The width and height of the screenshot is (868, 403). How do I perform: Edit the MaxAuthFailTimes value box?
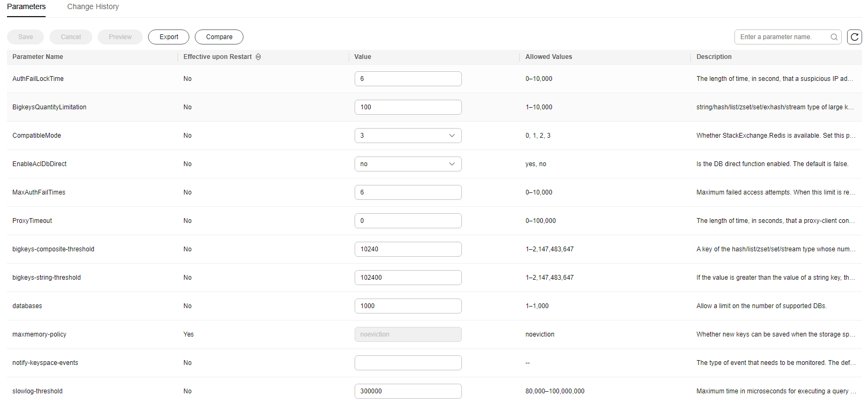[x=408, y=192]
